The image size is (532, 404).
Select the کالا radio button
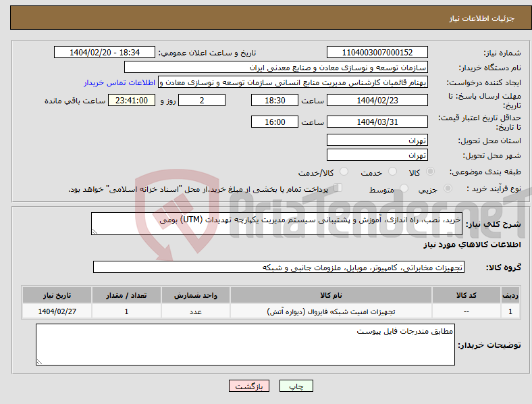click(x=430, y=172)
